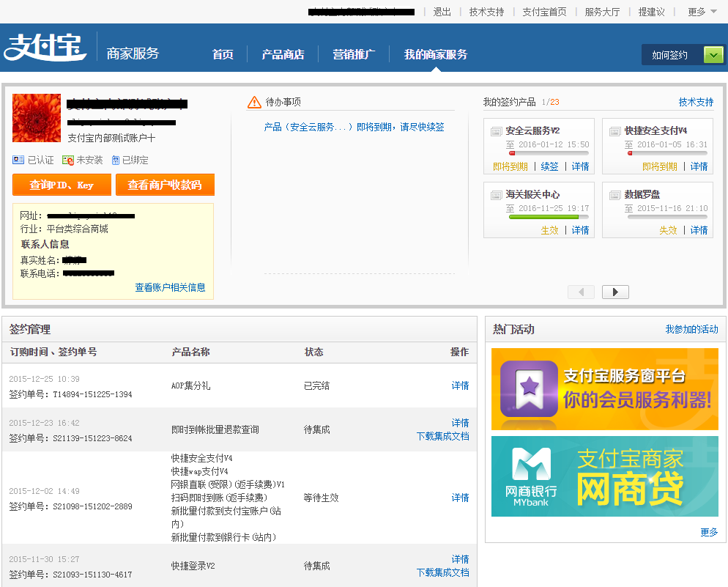Click the 已认证 ID card icon
The width and height of the screenshot is (728, 587).
pos(18,160)
